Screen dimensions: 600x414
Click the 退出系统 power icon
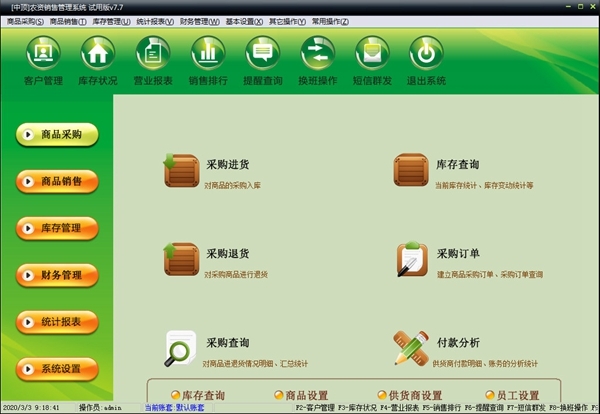click(x=426, y=53)
